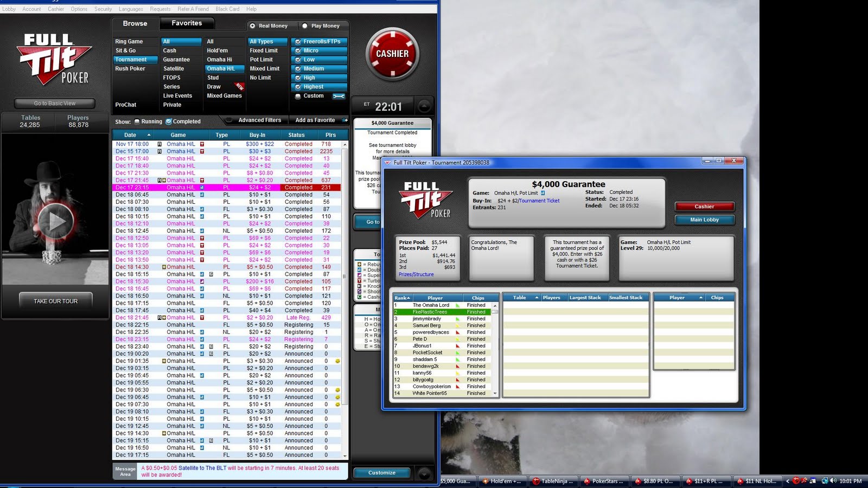Open the network icon in system tray
868x488 pixels.
tap(825, 481)
